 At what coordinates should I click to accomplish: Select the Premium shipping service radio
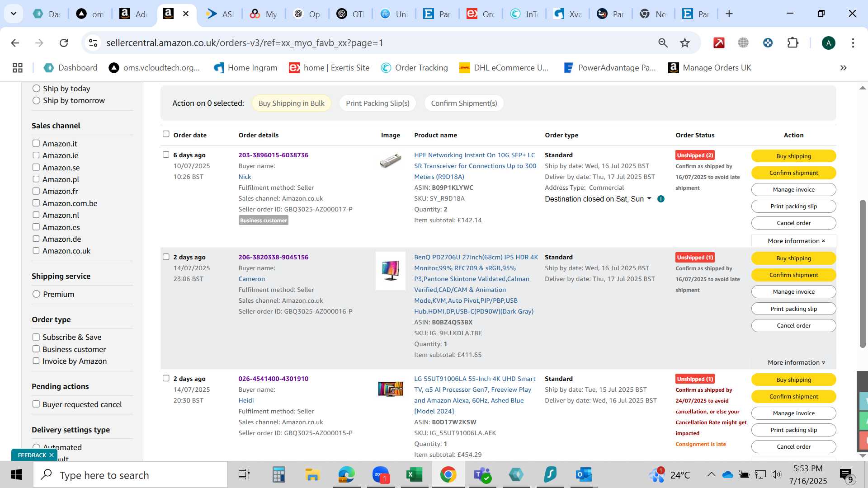tap(36, 294)
